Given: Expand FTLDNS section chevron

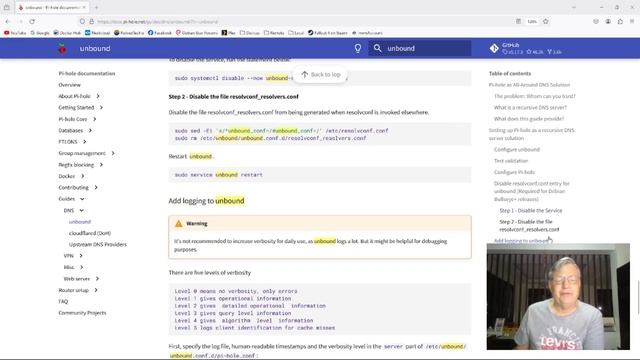Looking at the screenshot, I should click(x=84, y=142).
